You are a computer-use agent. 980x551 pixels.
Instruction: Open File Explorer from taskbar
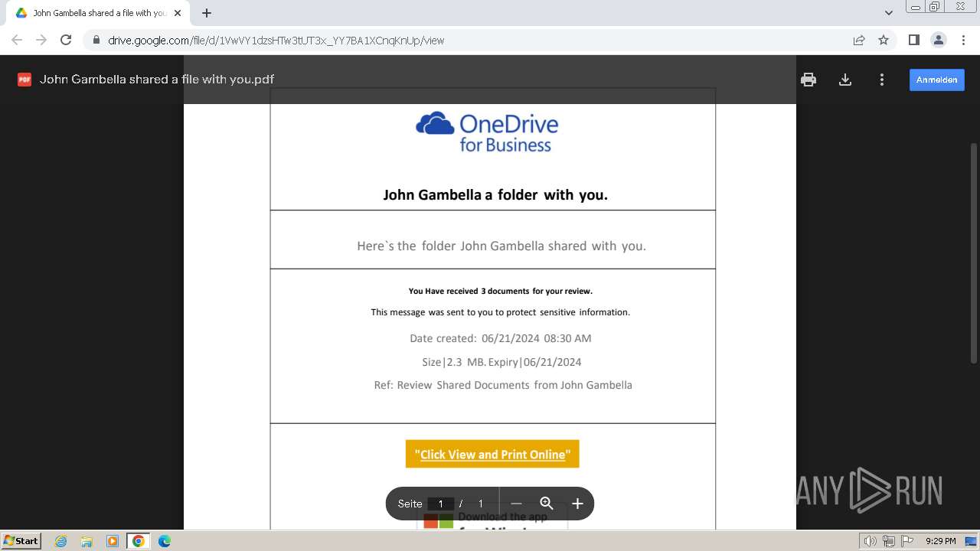click(87, 541)
